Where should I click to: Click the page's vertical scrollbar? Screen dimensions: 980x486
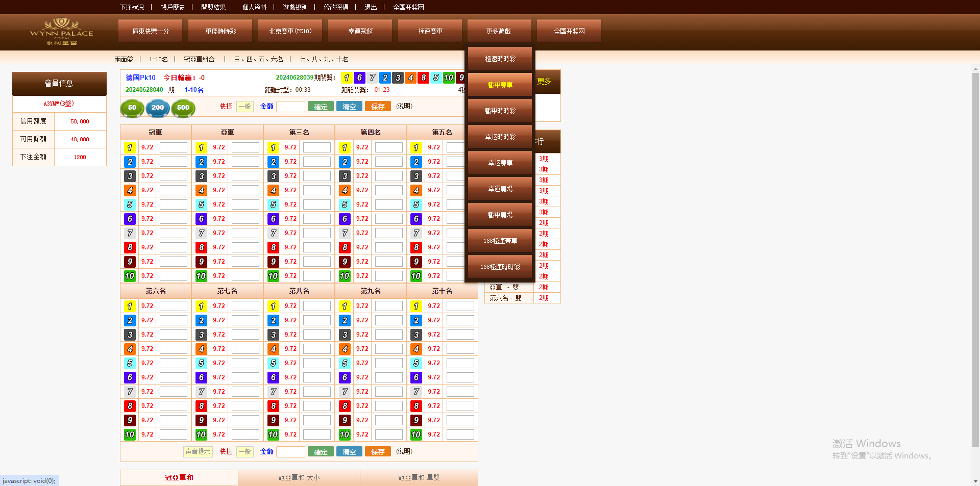(x=975, y=255)
